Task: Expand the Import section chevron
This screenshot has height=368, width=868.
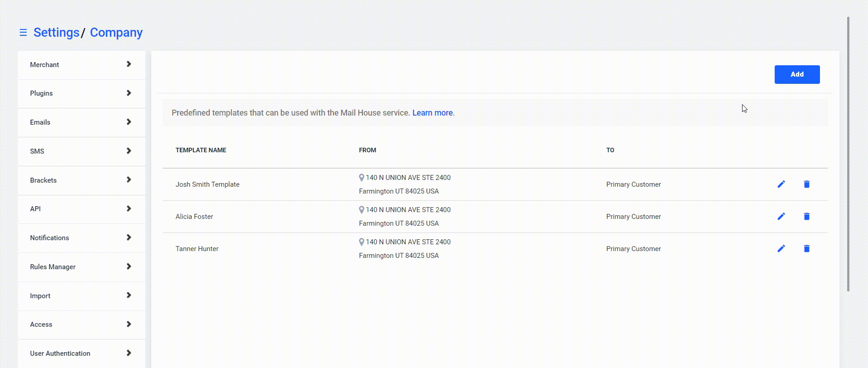Action: point(129,295)
